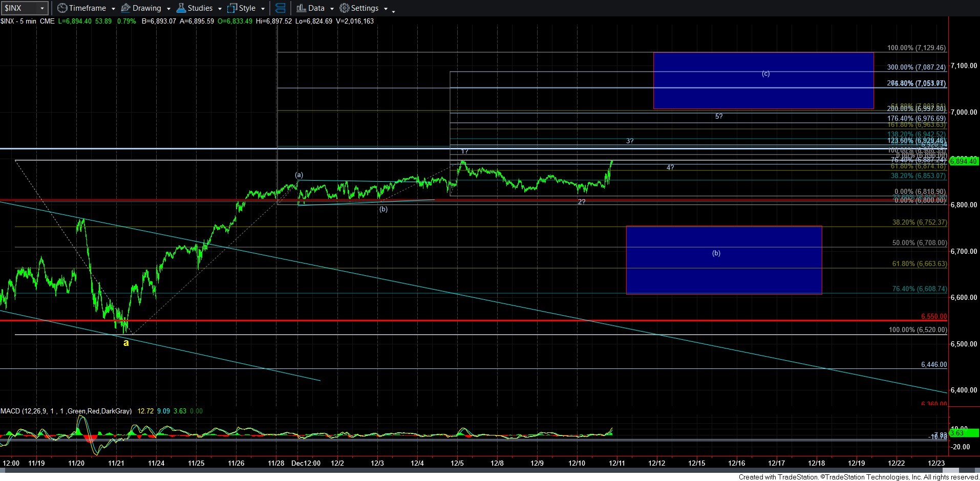The width and height of the screenshot is (980, 481).
Task: Click the MACD study label
Action: pos(66,411)
